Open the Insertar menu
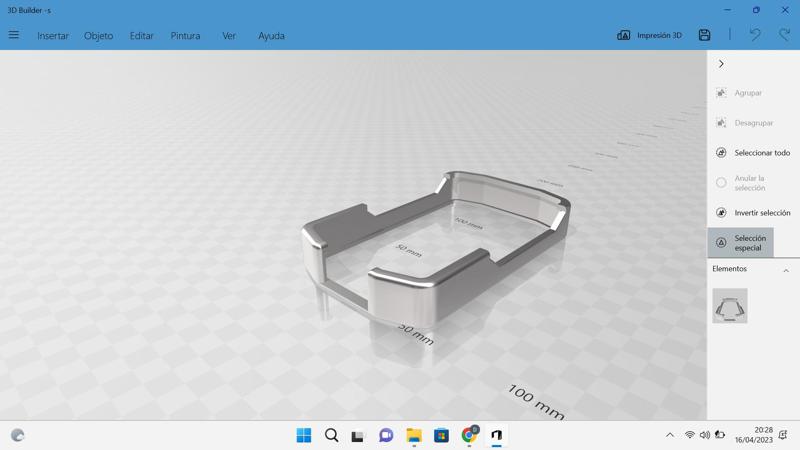The width and height of the screenshot is (800, 450). coord(53,36)
